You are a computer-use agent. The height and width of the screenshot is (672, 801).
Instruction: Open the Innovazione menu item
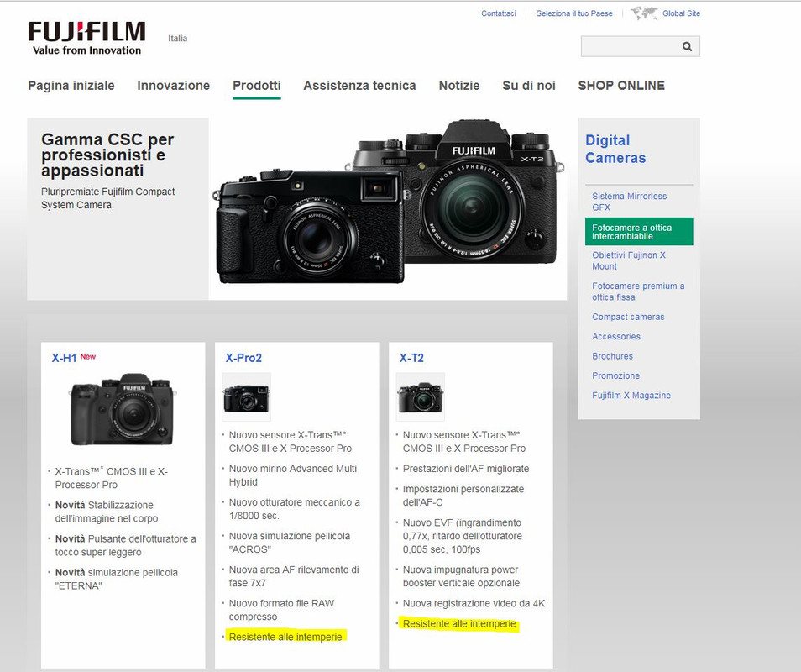coord(173,86)
